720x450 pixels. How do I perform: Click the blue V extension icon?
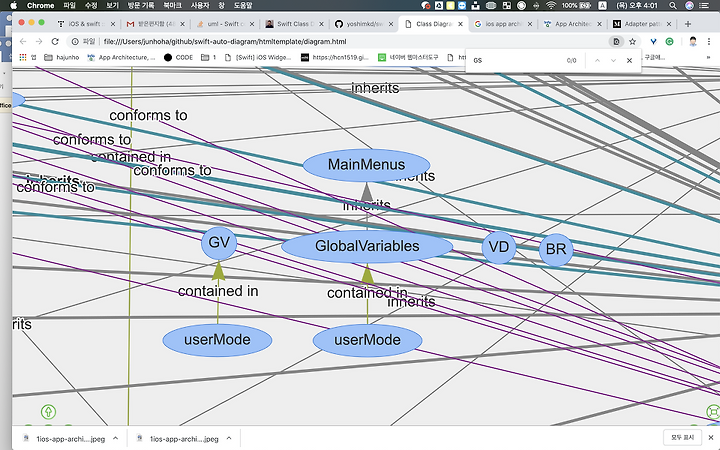click(653, 41)
